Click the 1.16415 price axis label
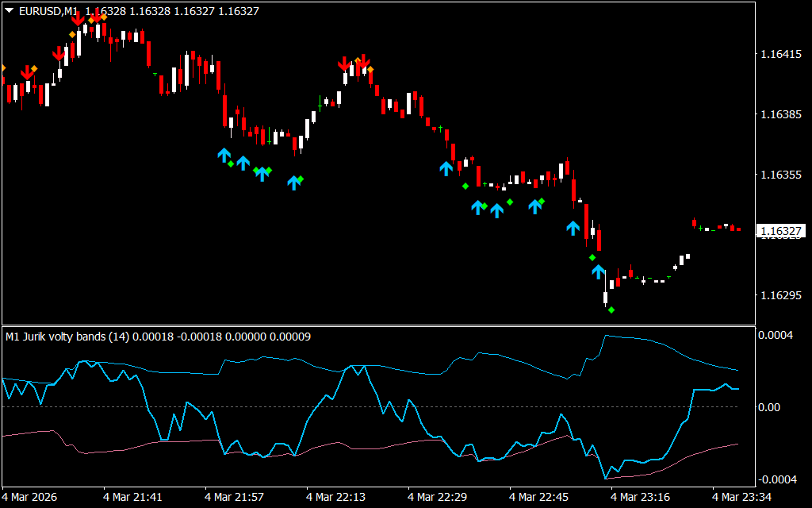 point(781,55)
